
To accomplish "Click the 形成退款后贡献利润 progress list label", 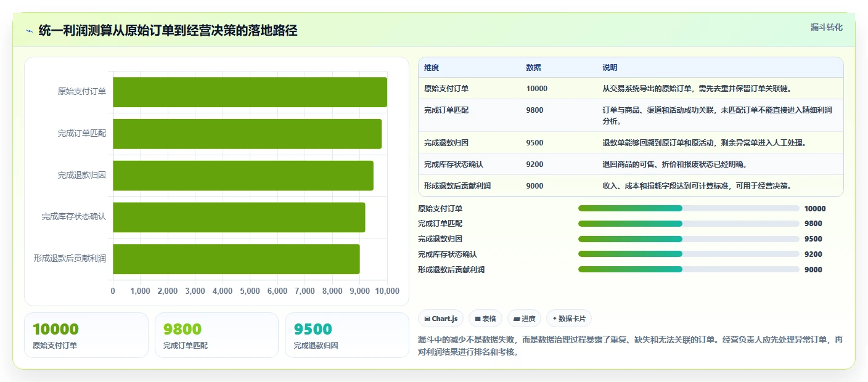I will (451, 270).
